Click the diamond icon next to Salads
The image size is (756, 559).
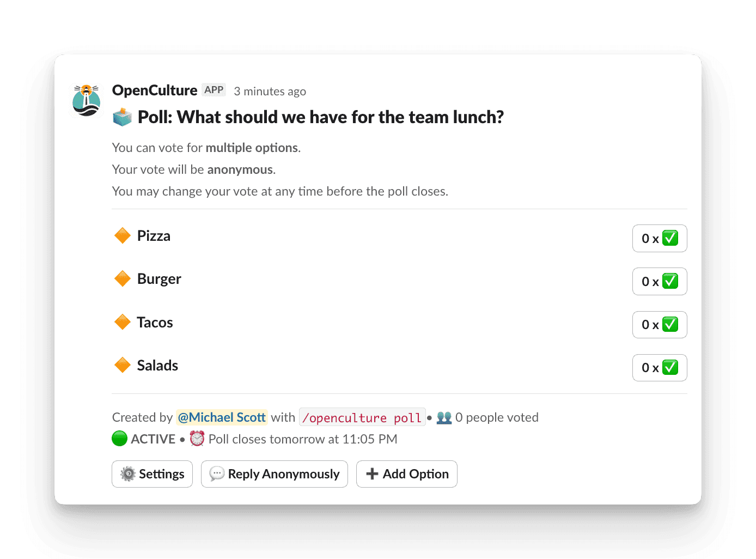click(123, 365)
